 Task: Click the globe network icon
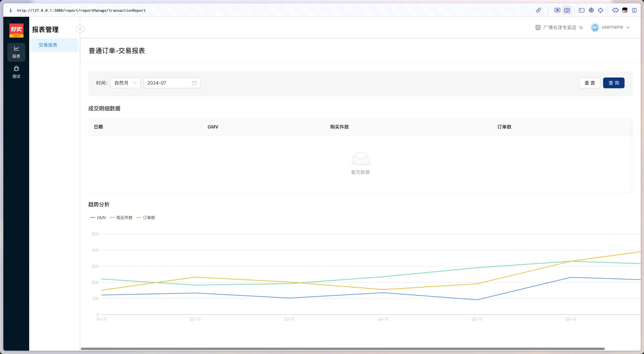[591, 10]
